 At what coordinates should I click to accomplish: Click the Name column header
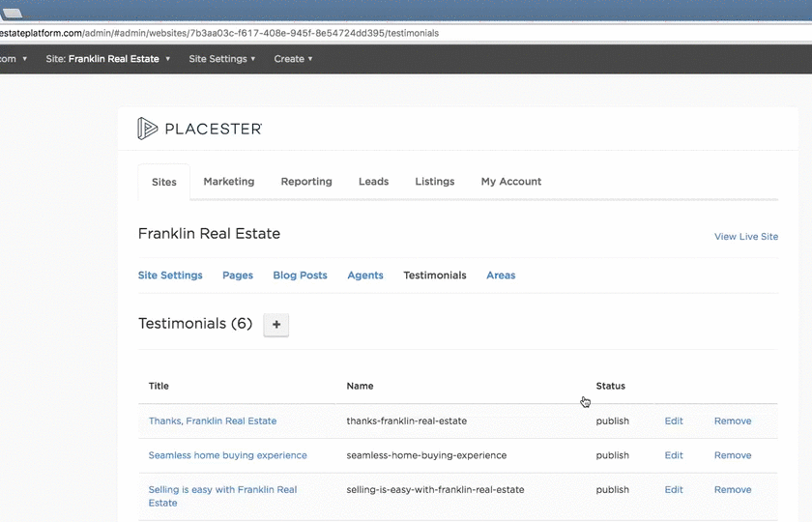360,386
